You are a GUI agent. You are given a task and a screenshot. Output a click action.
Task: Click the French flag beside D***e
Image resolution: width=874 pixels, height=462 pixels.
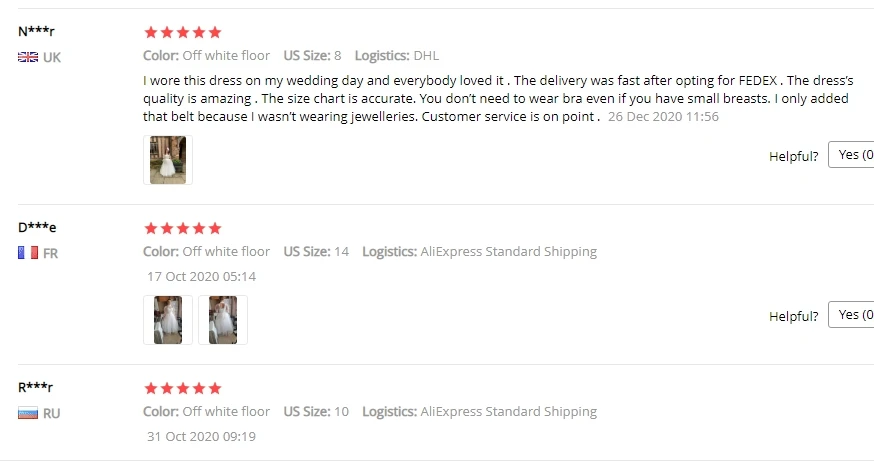point(27,254)
